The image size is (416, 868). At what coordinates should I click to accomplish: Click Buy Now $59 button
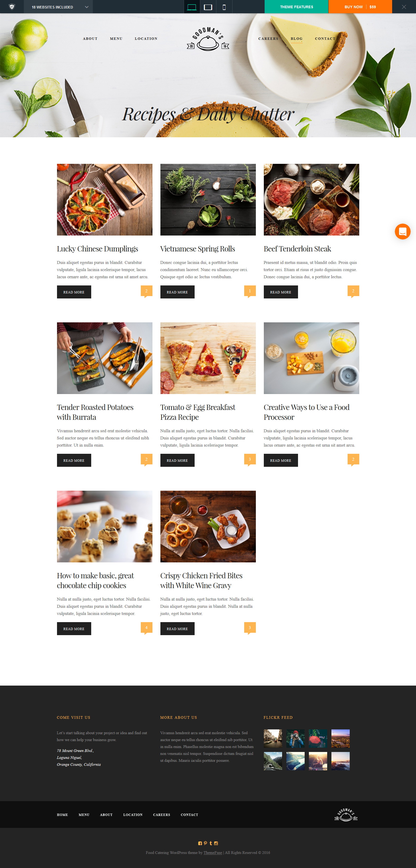(x=360, y=7)
